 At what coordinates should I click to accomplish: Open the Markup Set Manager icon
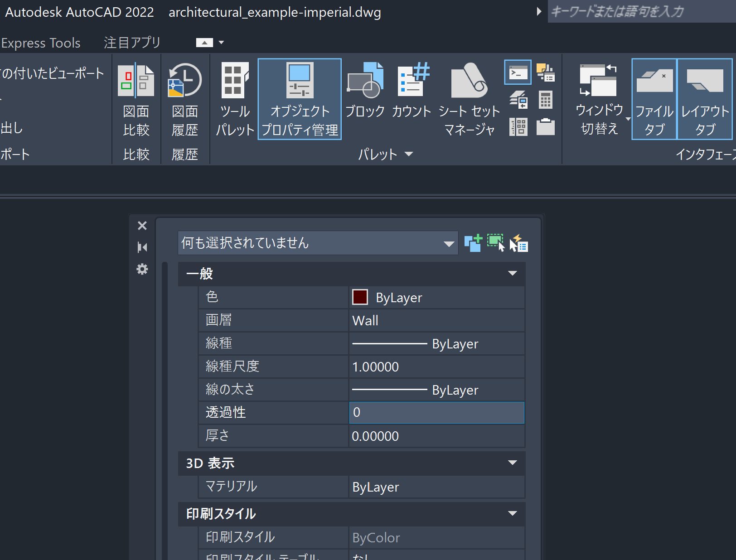point(546,72)
